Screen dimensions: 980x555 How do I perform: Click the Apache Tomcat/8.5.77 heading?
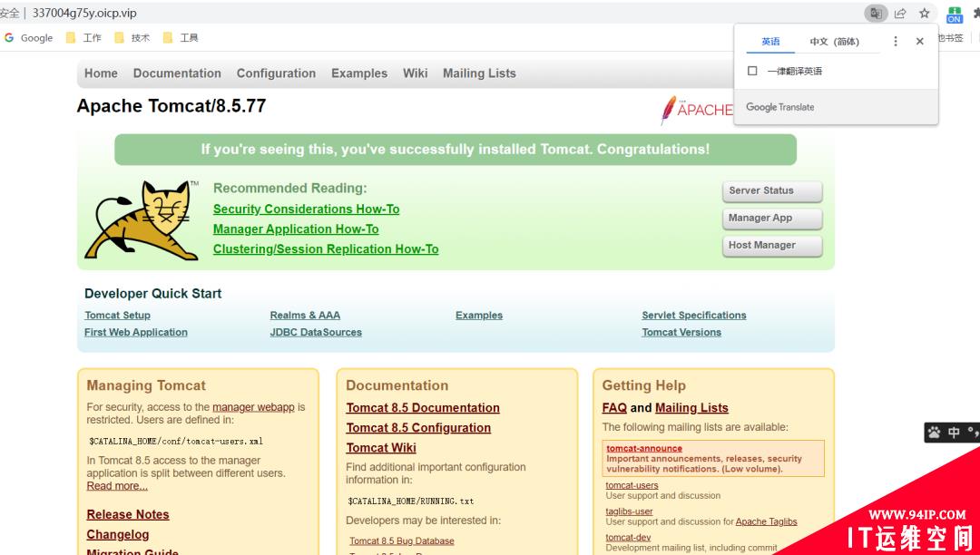pos(171,105)
